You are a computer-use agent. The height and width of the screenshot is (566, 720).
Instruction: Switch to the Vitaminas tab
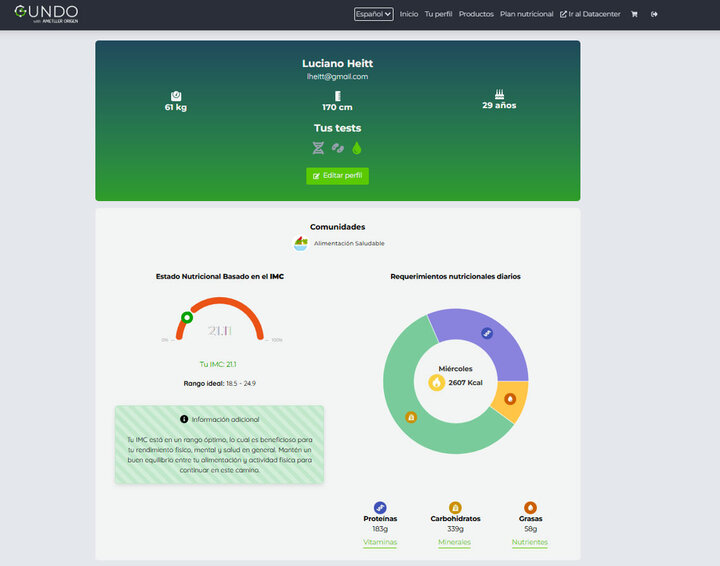click(380, 542)
